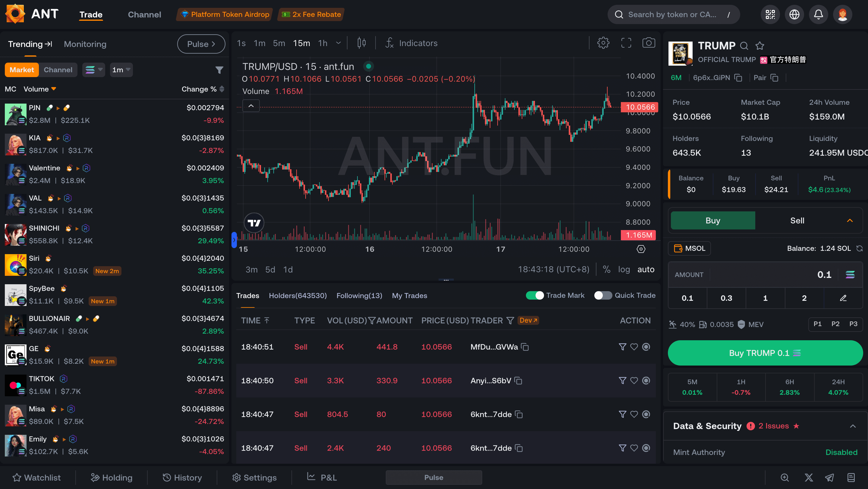Open the chain selector dropdown

(x=94, y=70)
